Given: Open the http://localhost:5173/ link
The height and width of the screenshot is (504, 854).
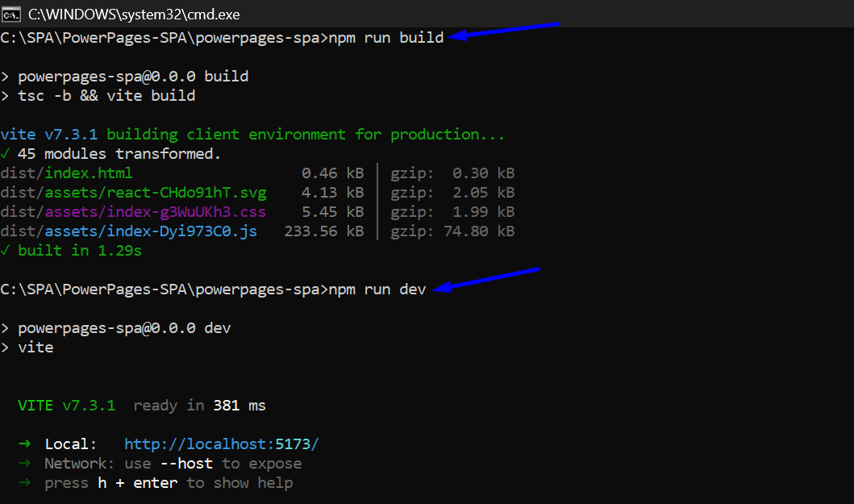Looking at the screenshot, I should 222,444.
